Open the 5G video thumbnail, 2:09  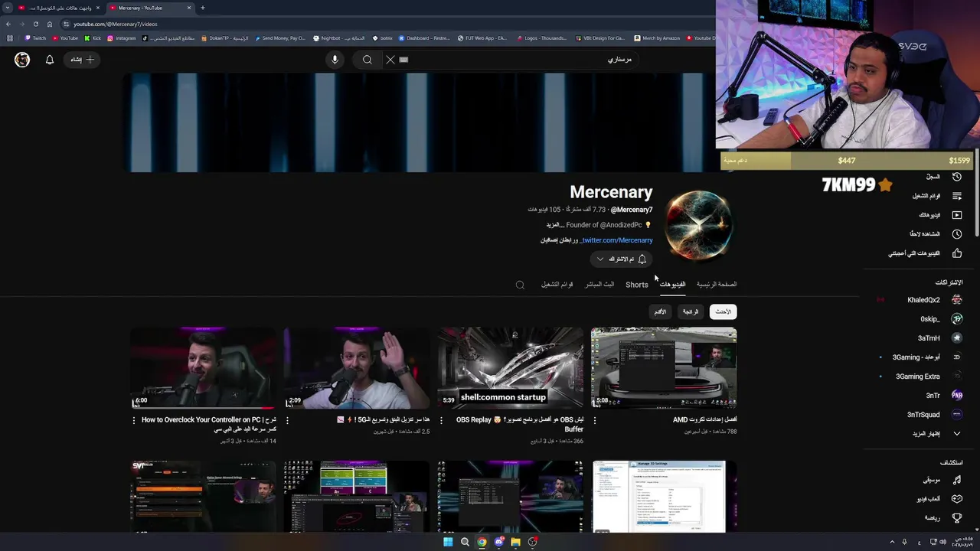pos(357,368)
